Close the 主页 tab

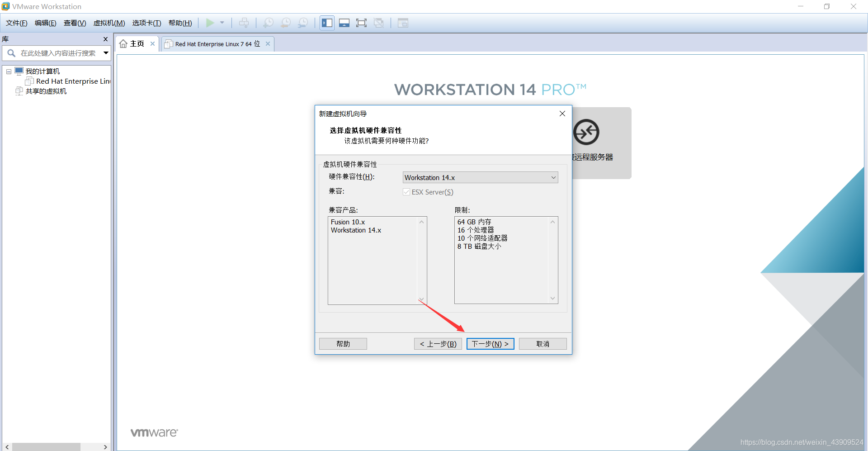click(x=153, y=44)
